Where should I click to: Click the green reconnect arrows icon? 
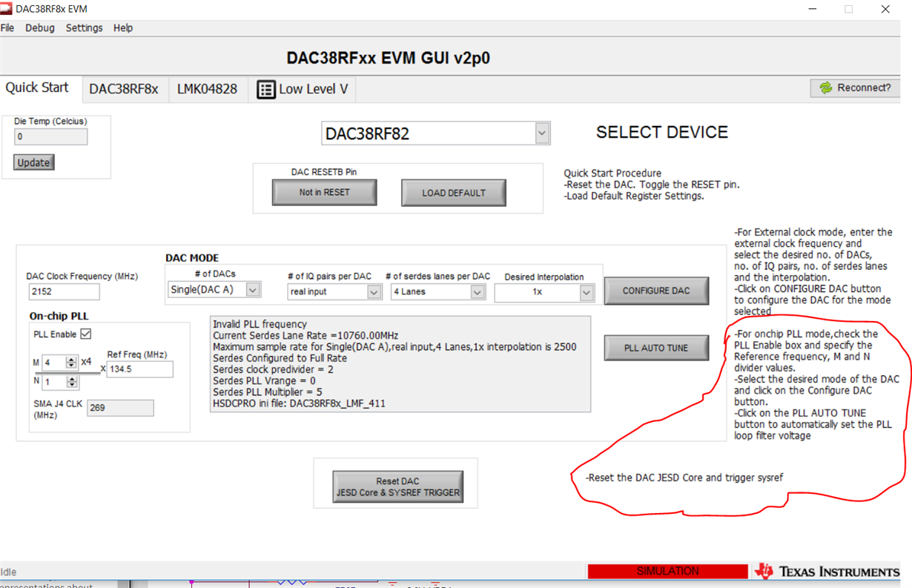(x=825, y=87)
